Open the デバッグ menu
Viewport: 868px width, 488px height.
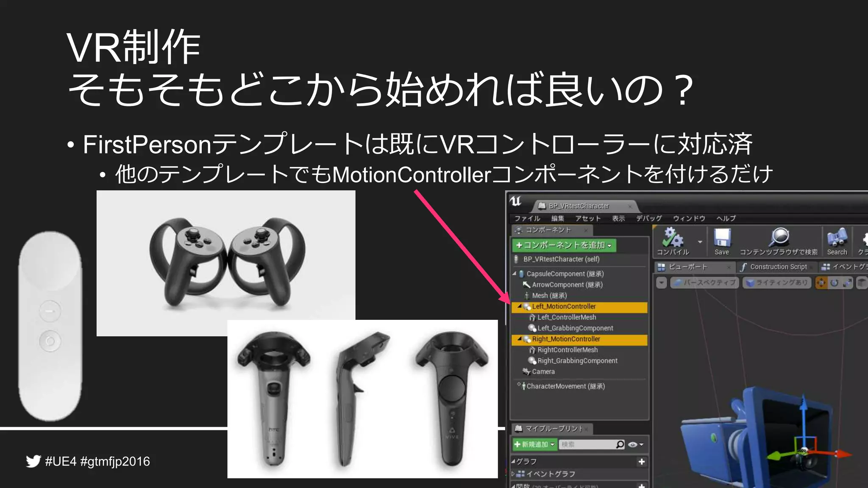pos(649,219)
